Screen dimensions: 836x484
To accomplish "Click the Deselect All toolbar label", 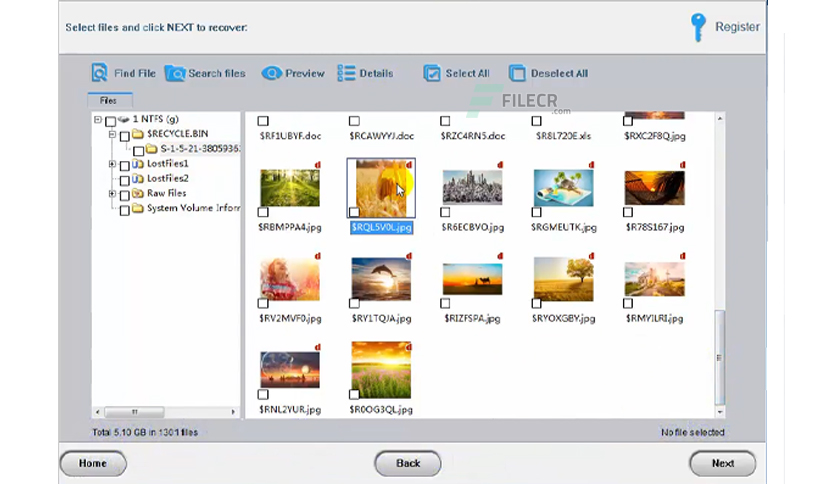I will click(559, 73).
